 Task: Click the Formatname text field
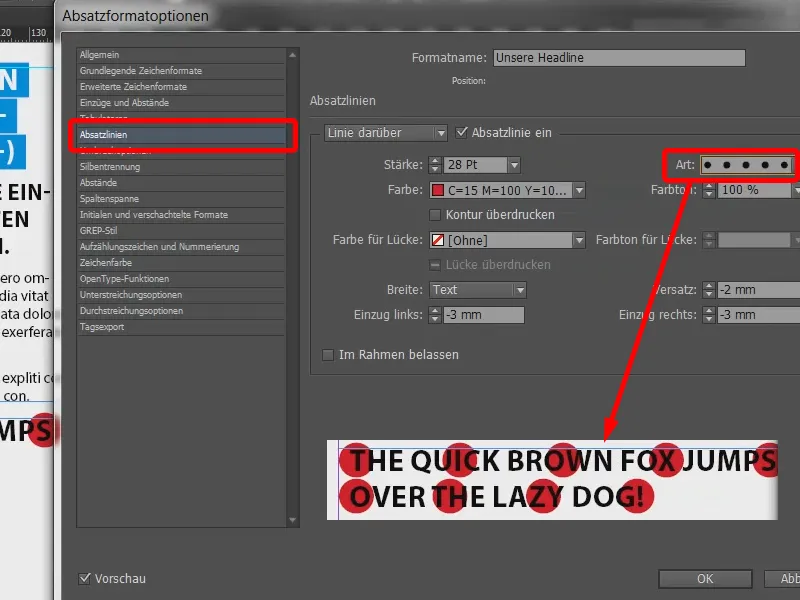pyautogui.click(x=619, y=58)
